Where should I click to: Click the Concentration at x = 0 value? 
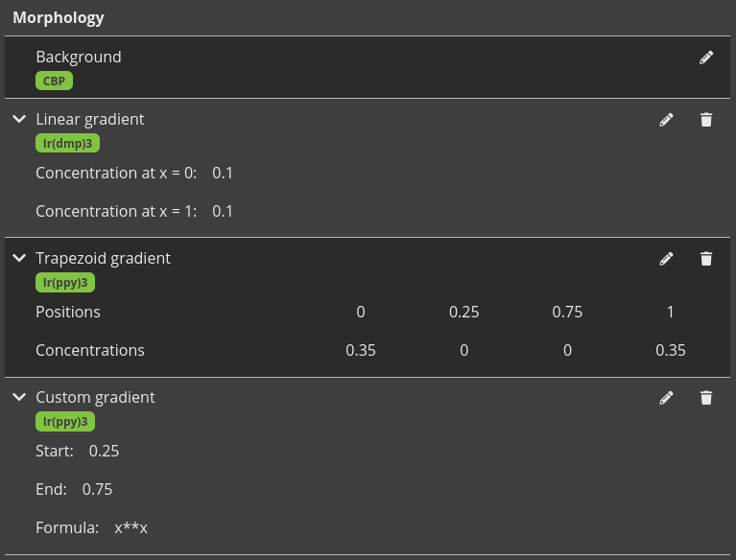(x=223, y=173)
